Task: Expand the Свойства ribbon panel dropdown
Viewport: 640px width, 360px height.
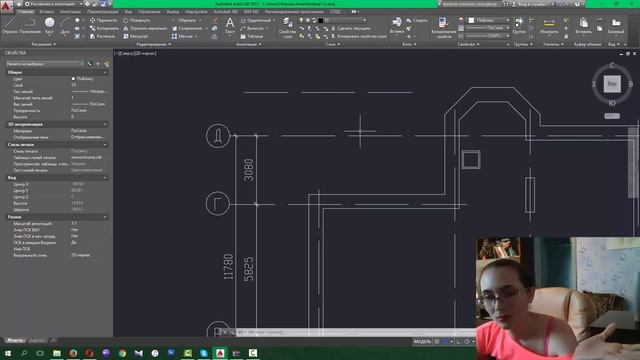Action: tap(468, 44)
